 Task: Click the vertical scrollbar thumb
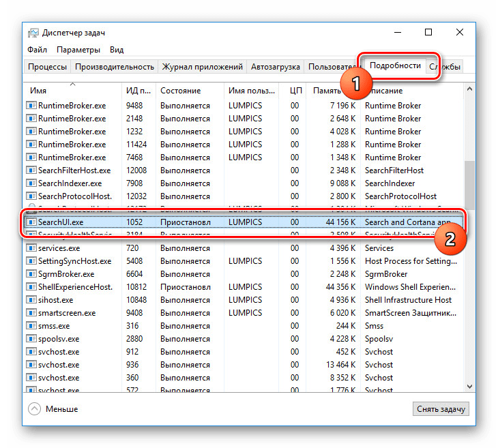pyautogui.click(x=469, y=185)
